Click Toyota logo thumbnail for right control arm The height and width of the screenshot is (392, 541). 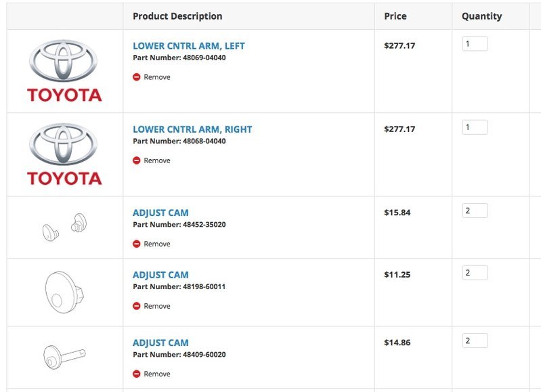click(64, 154)
